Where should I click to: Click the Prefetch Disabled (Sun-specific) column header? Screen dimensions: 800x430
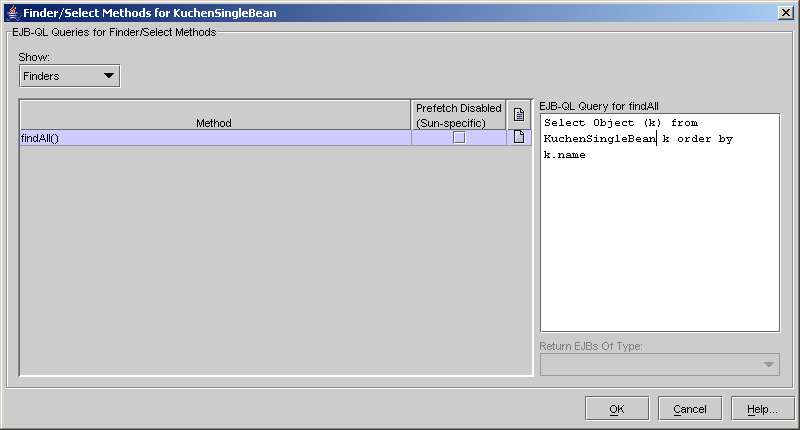(459, 115)
